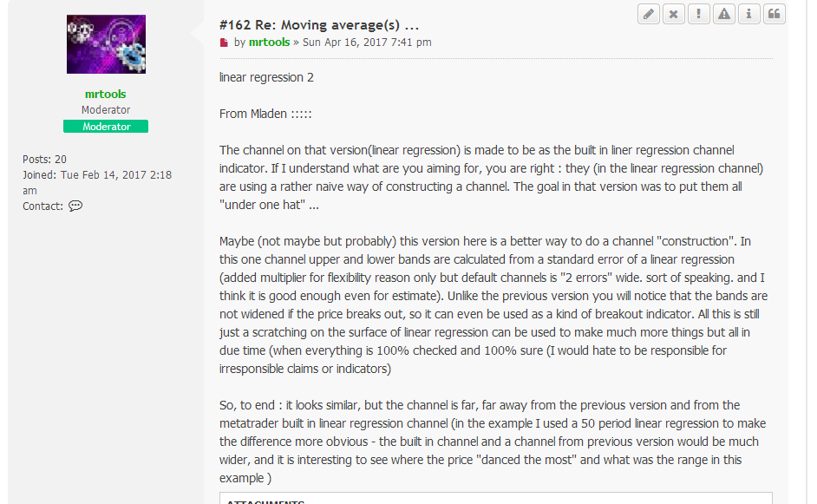Click the 'Joined: Tue Feb 14, 2017' text
The image size is (817, 504).
pos(97,175)
